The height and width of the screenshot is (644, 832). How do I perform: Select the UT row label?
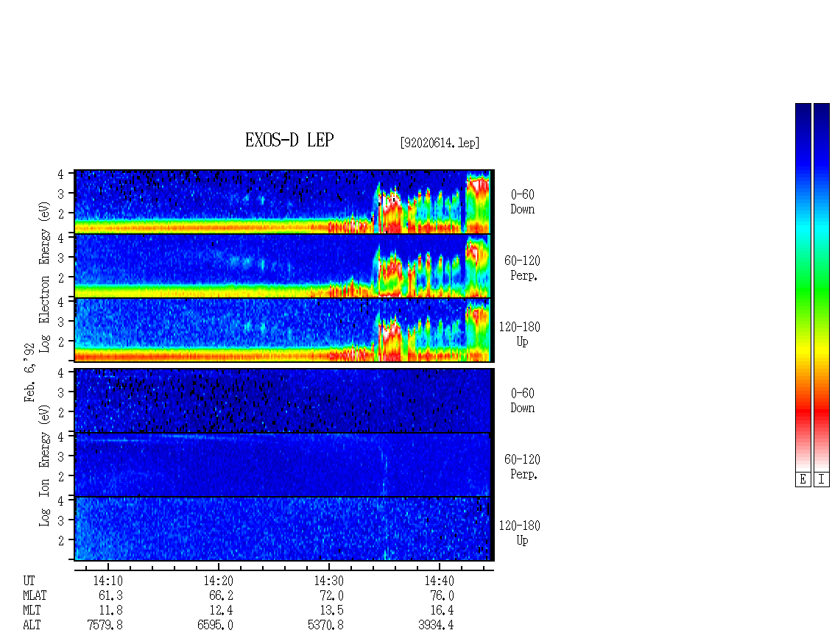pos(29,581)
